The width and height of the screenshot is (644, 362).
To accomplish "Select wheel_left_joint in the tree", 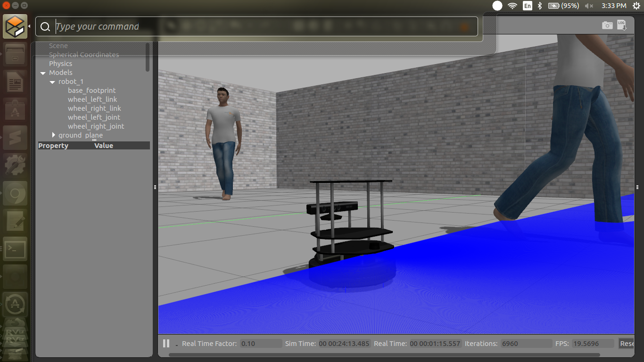I will pos(94,117).
